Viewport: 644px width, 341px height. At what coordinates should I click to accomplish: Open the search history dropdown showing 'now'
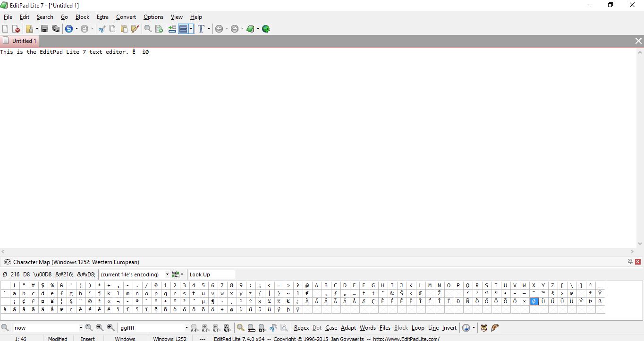coord(80,327)
